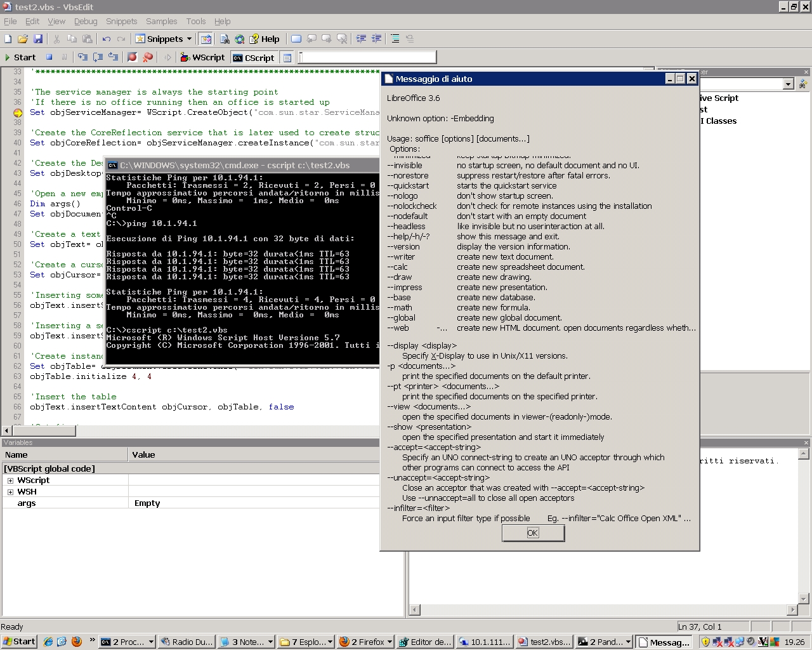Expand the WScript node in Variables
Viewport: 812px width, 650px height.
(x=10, y=481)
